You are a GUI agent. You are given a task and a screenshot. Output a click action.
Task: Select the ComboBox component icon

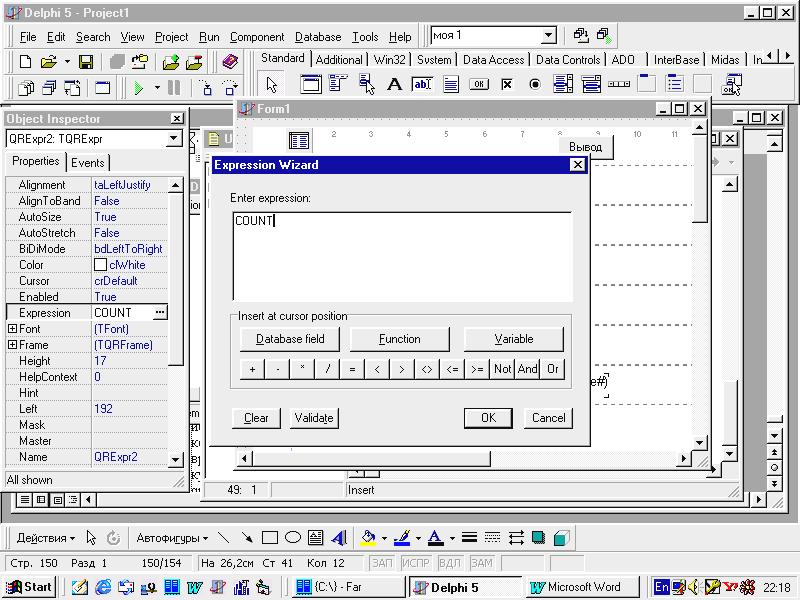(x=591, y=84)
